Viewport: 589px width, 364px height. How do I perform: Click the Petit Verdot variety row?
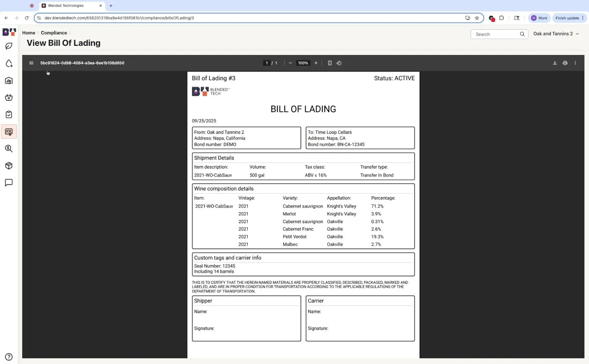coord(294,237)
